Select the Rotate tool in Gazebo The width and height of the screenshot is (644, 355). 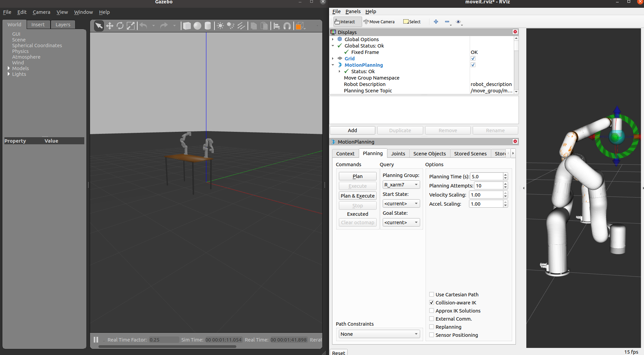tap(120, 26)
